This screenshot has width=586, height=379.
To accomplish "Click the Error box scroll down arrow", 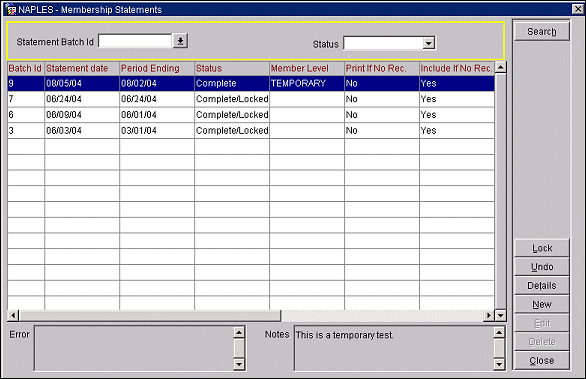I will (239, 364).
